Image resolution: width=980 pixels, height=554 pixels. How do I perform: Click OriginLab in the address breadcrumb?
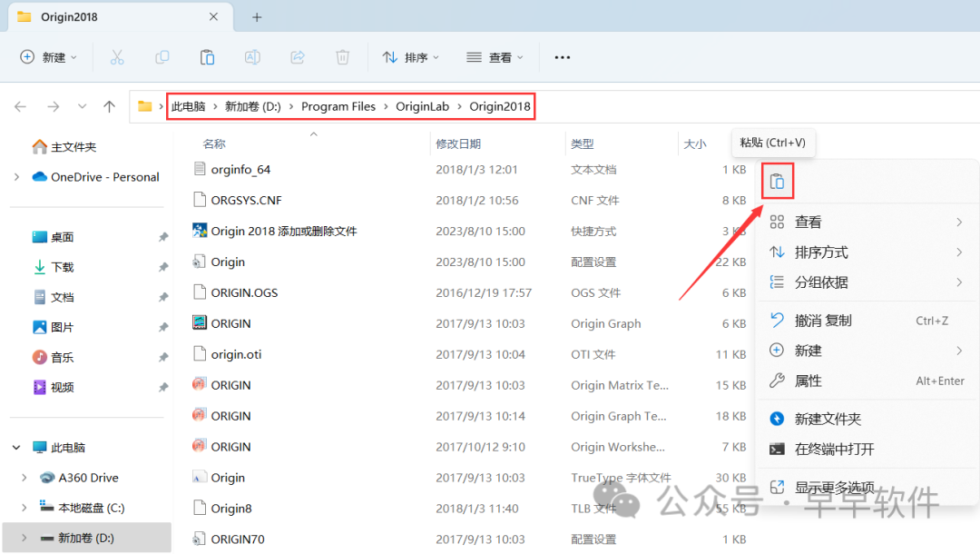coord(422,107)
